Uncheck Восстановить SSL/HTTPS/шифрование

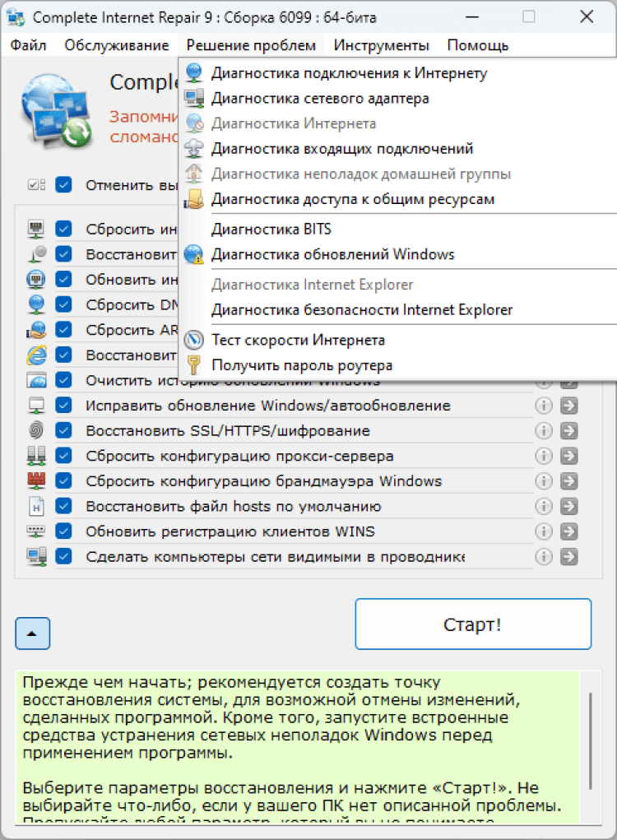click(x=63, y=430)
